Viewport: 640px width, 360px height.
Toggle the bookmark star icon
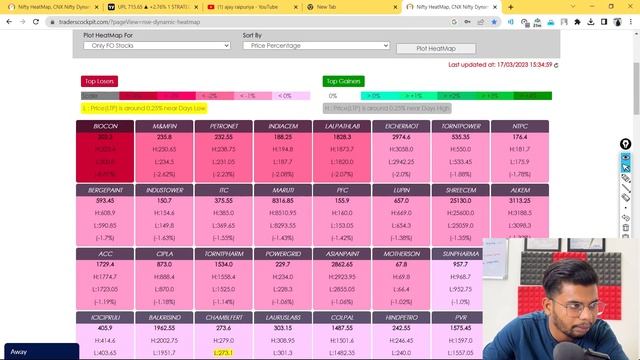coord(494,22)
